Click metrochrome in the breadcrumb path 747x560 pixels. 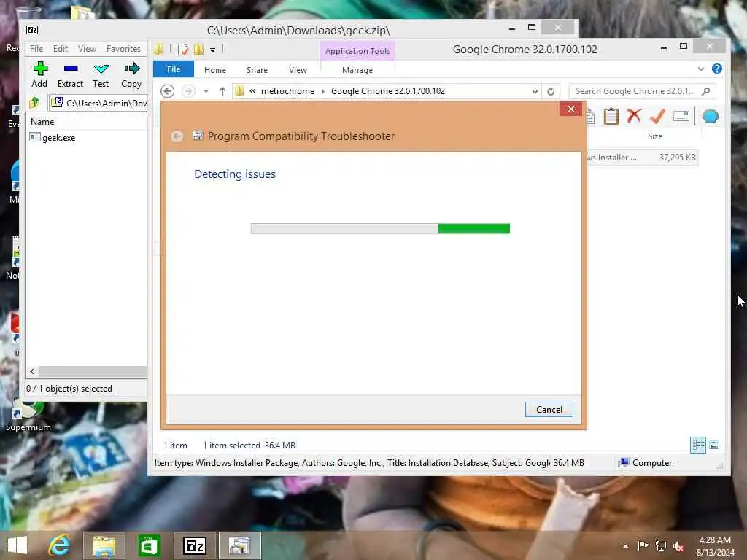point(287,91)
